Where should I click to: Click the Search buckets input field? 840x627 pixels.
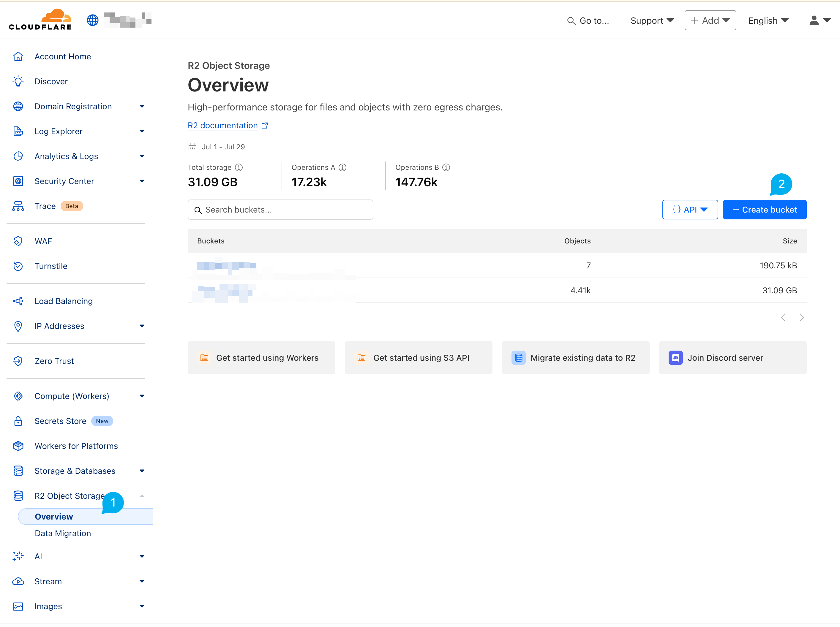point(280,210)
